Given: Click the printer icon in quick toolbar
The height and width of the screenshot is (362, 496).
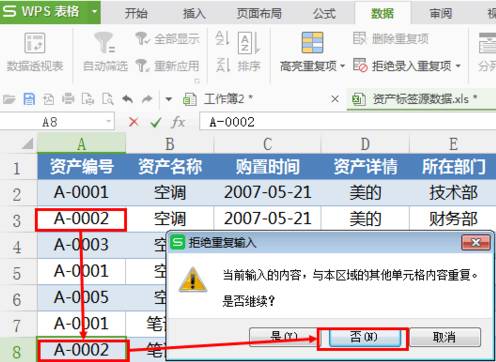Looking at the screenshot, I should click(68, 99).
